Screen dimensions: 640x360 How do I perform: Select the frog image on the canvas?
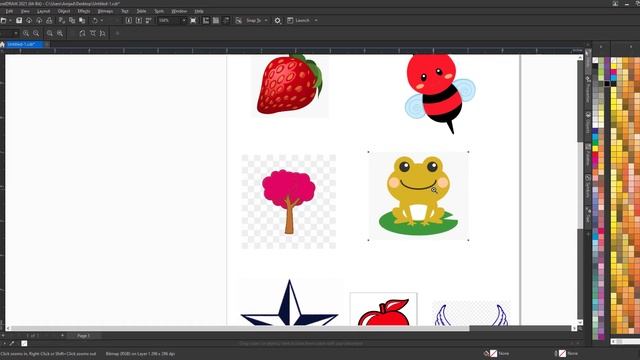tap(418, 196)
